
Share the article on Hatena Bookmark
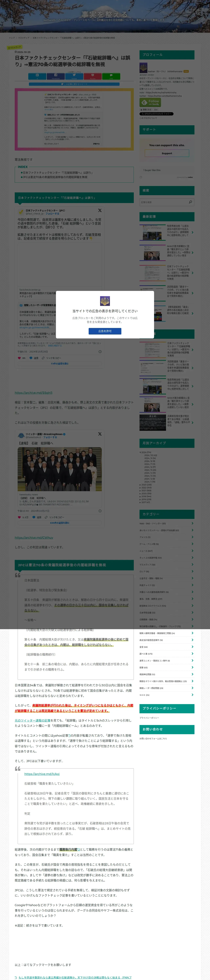(37, 76)
